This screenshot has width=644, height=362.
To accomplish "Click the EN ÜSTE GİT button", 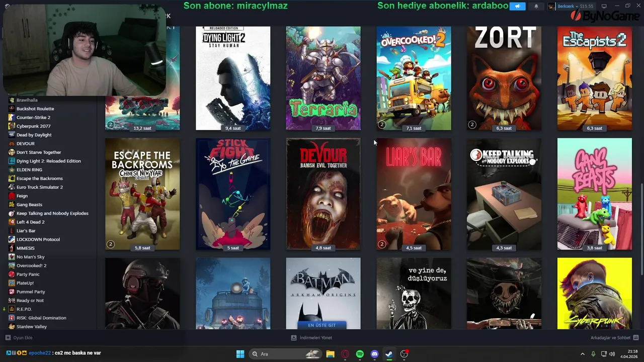I will (x=321, y=325).
